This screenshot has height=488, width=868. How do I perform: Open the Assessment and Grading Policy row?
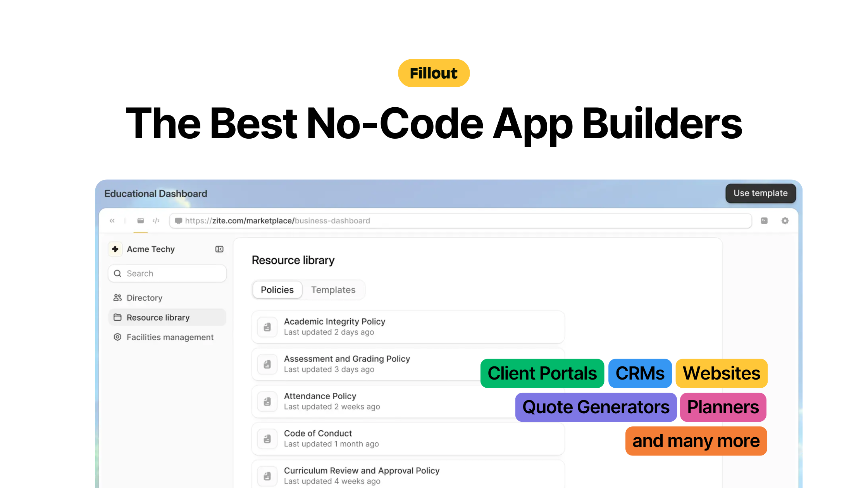point(408,364)
